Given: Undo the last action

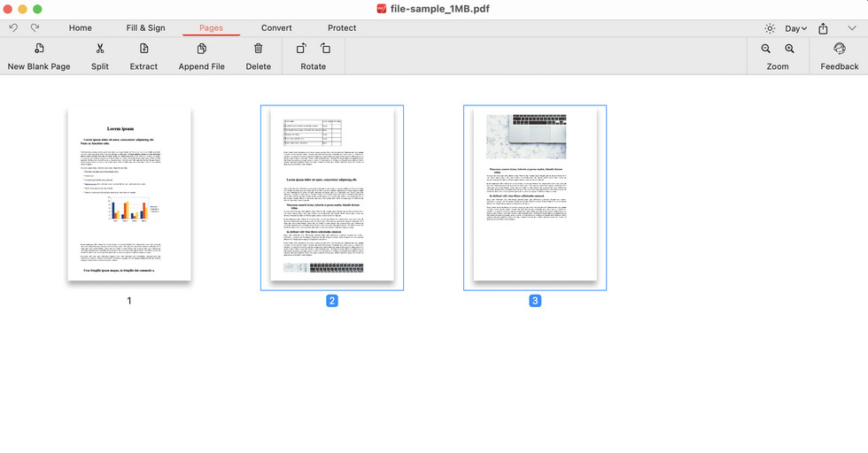Looking at the screenshot, I should click(13, 28).
